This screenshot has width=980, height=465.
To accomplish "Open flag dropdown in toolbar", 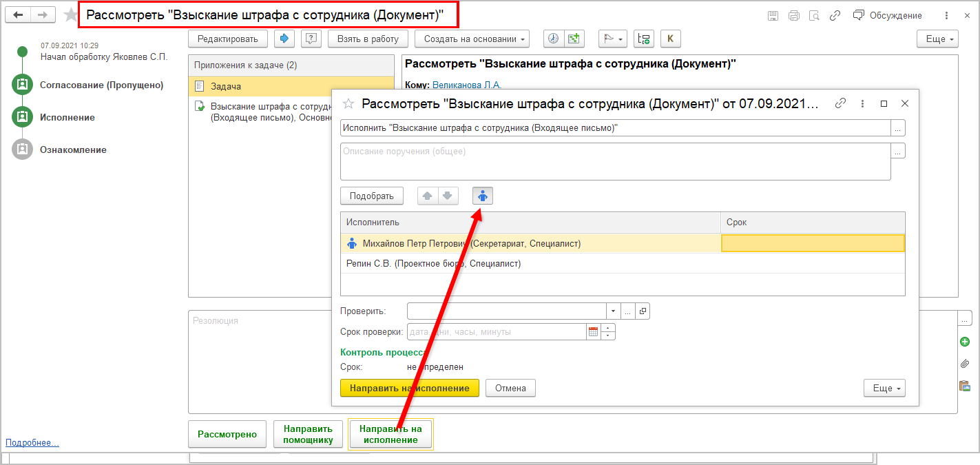I will click(613, 39).
